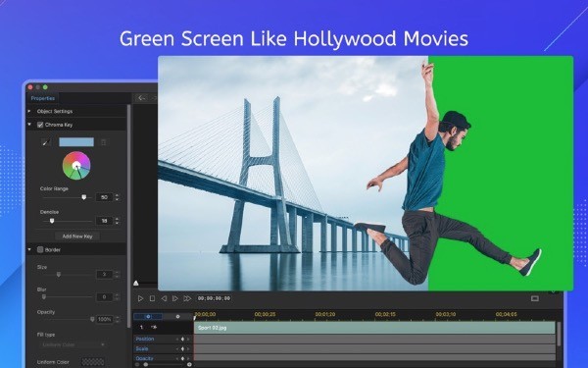Step to the next frame

click(174, 298)
